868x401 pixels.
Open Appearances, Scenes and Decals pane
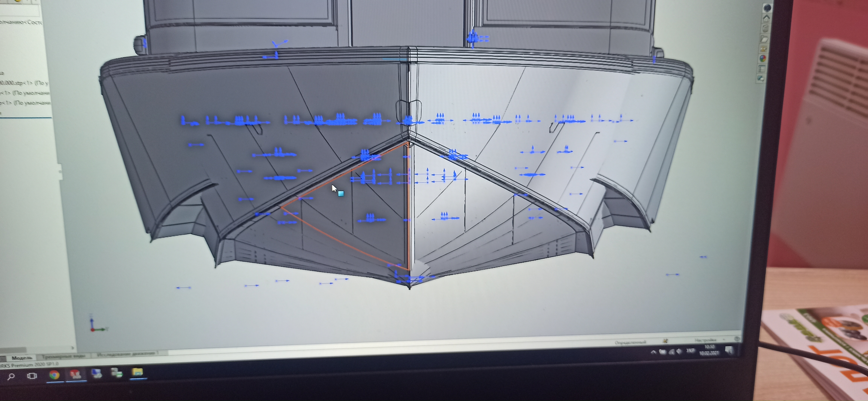tap(763, 59)
